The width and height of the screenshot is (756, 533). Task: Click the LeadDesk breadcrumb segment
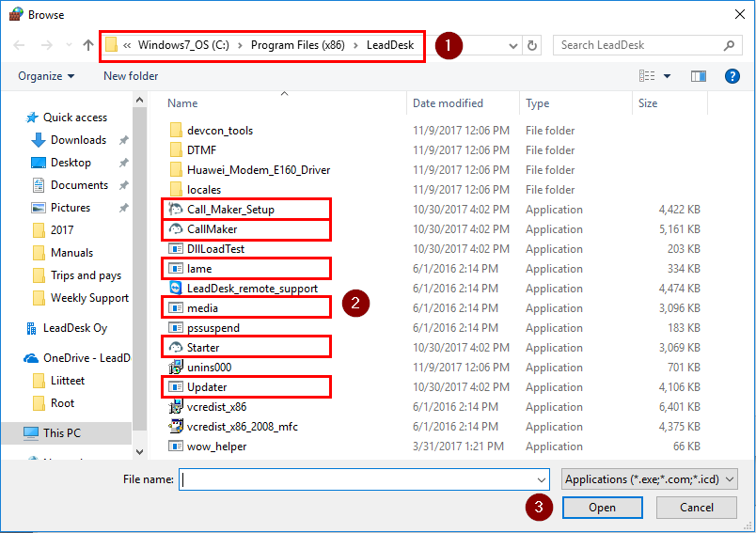coord(390,45)
